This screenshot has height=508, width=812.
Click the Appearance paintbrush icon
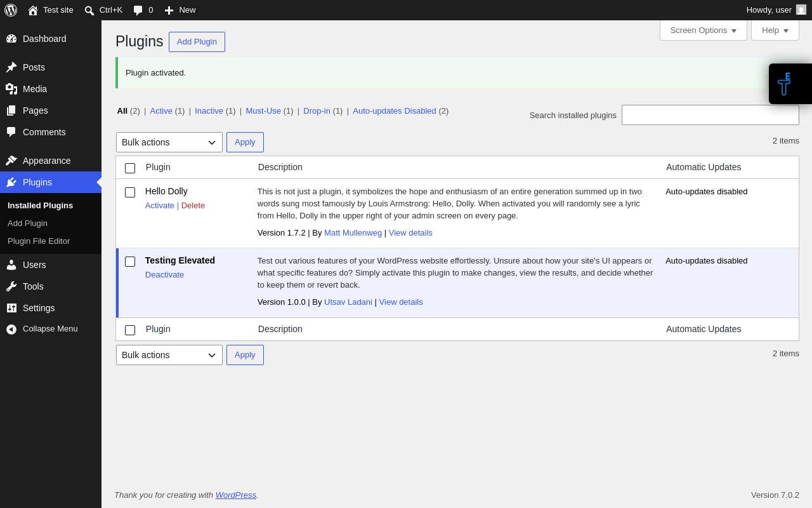click(x=11, y=161)
